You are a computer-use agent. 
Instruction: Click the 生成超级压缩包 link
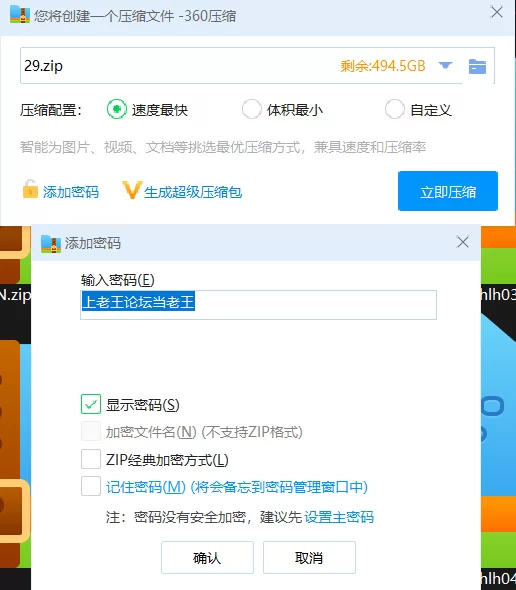(193, 192)
